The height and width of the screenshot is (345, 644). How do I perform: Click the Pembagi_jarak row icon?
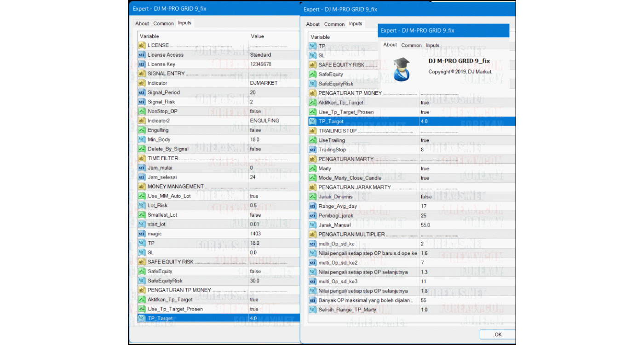coord(313,215)
